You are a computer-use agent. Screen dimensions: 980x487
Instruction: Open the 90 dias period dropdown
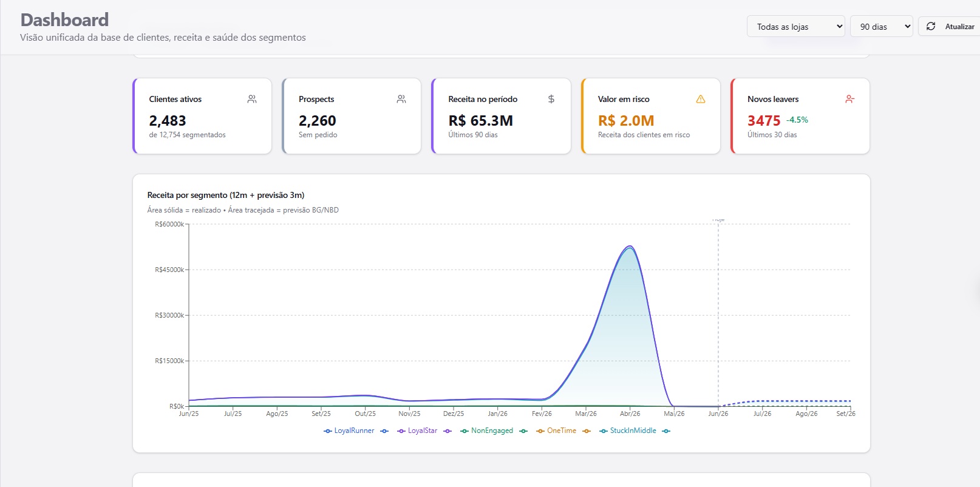[882, 27]
